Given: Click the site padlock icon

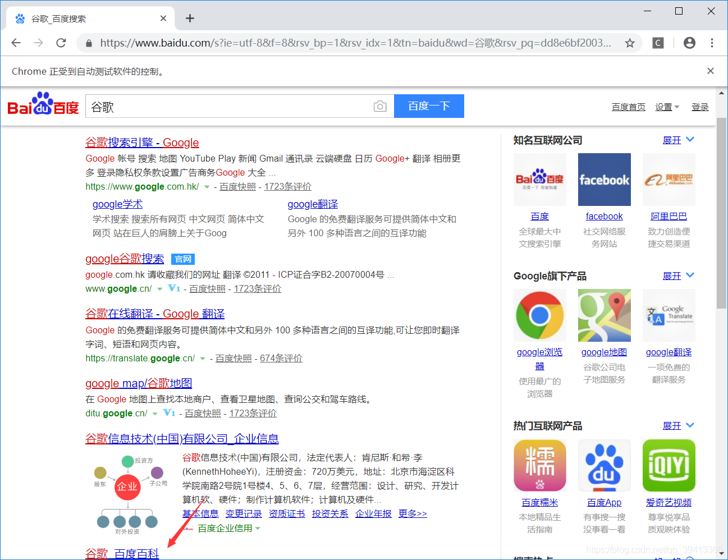Looking at the screenshot, I should 89,43.
